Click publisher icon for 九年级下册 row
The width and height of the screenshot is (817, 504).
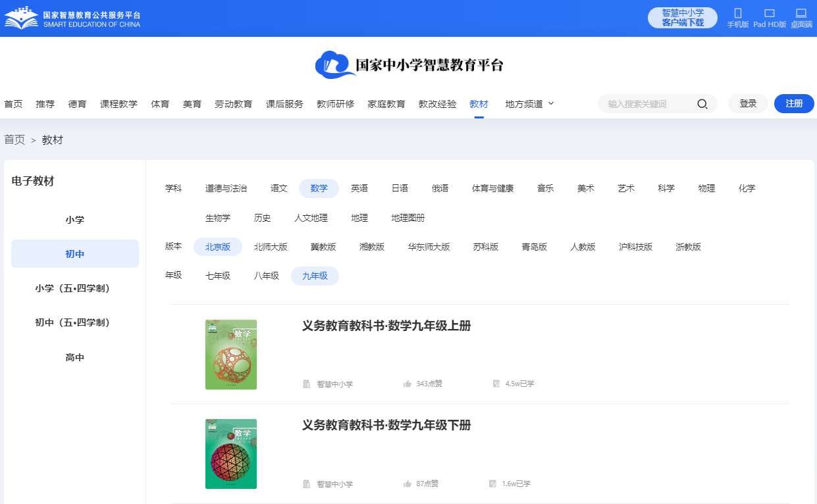click(x=307, y=484)
